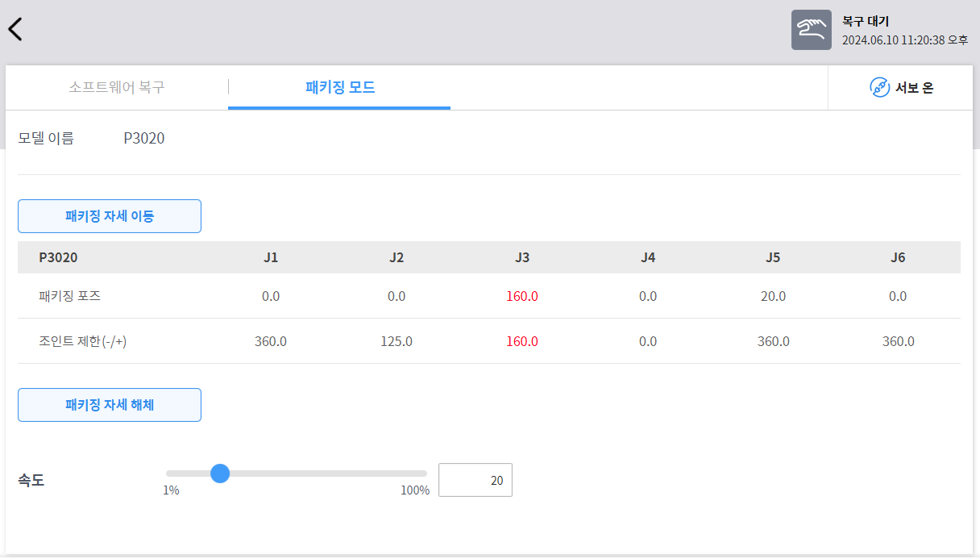Click the 100% end of the speed slider

425,474
